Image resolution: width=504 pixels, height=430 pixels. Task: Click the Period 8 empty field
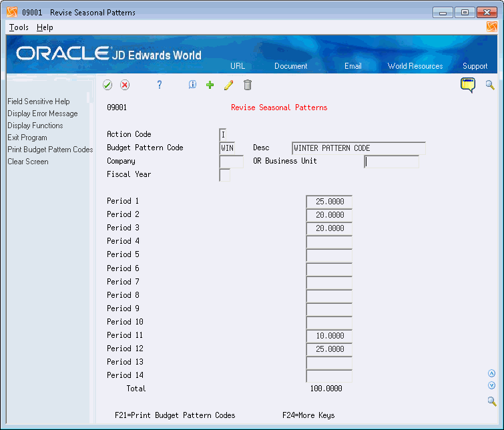pyautogui.click(x=329, y=296)
